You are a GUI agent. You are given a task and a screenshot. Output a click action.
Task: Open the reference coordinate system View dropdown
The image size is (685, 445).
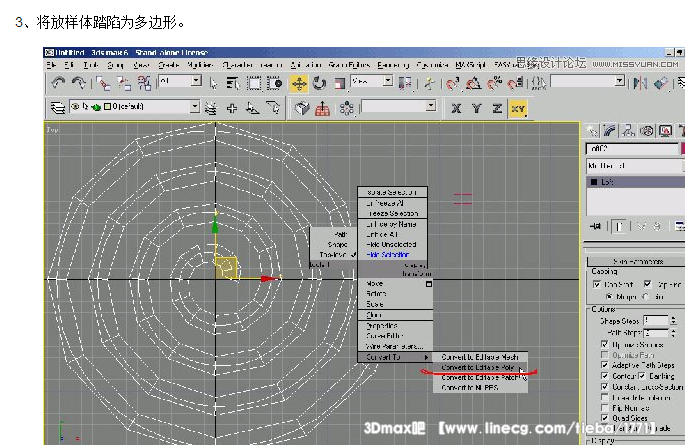pyautogui.click(x=387, y=81)
